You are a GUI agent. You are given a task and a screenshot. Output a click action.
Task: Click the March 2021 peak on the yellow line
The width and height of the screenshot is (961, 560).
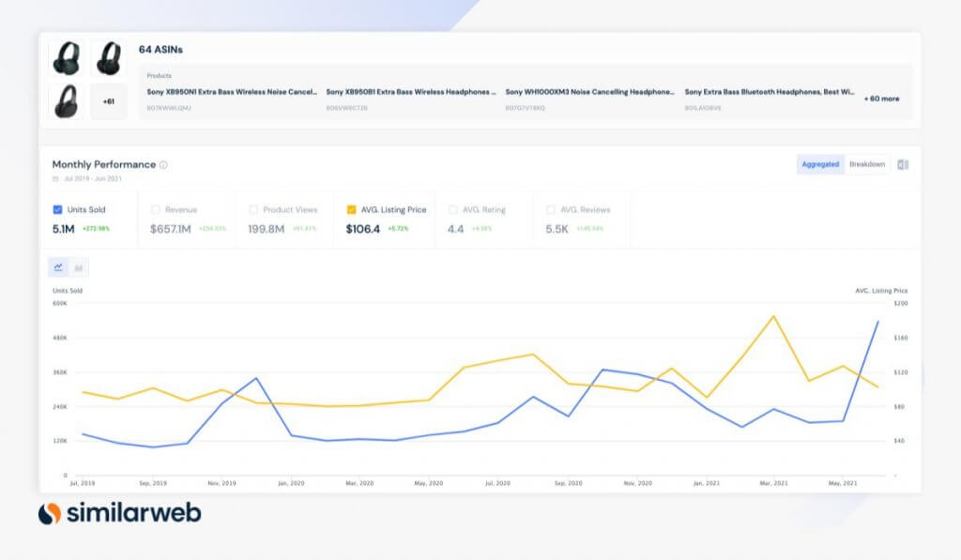coord(773,317)
